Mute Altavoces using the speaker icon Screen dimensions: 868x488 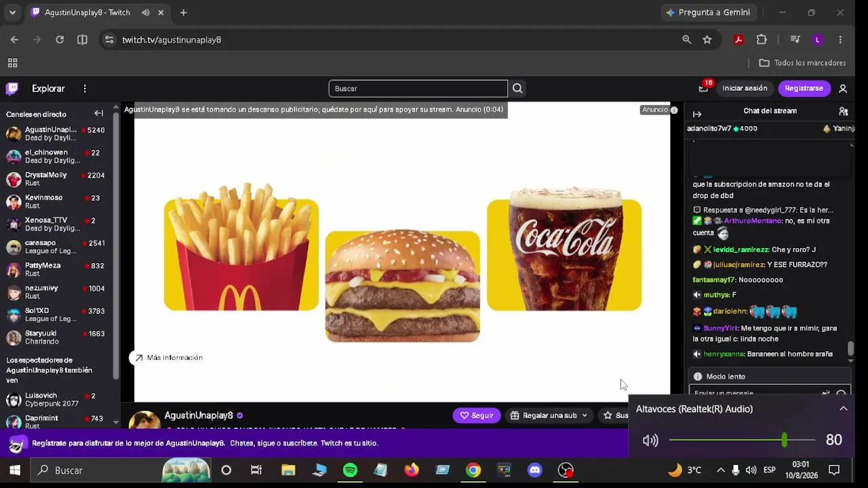[650, 441]
